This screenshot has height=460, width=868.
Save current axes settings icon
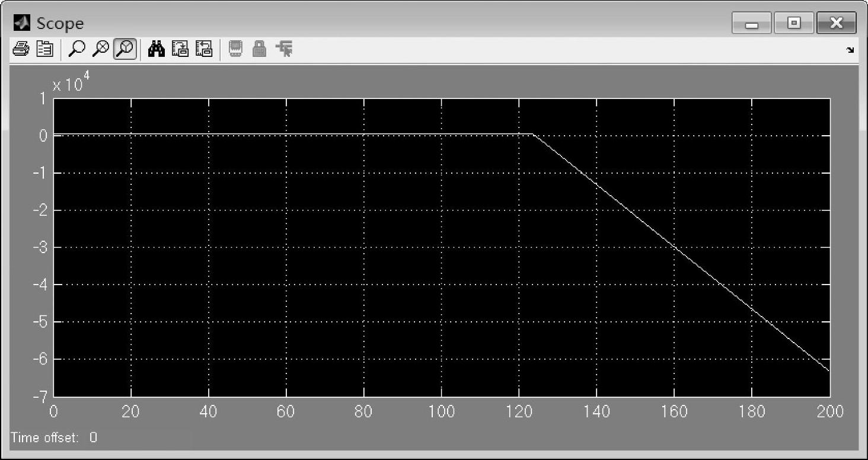180,49
